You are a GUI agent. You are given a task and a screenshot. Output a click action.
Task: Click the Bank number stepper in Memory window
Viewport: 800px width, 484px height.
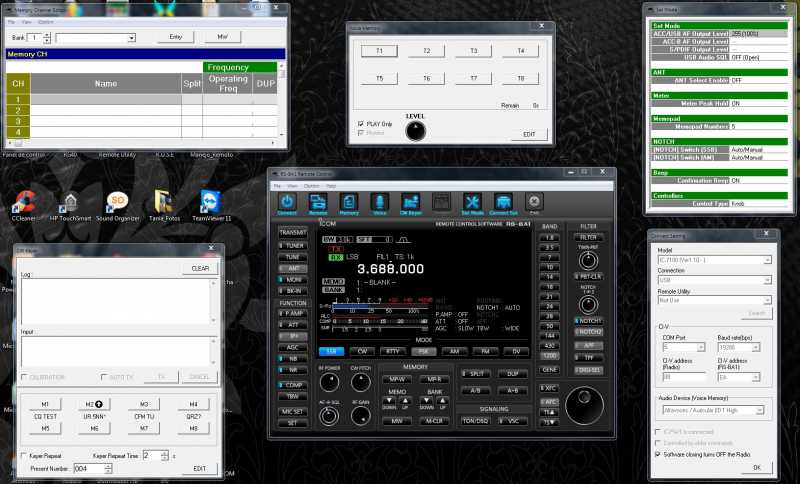coord(47,38)
